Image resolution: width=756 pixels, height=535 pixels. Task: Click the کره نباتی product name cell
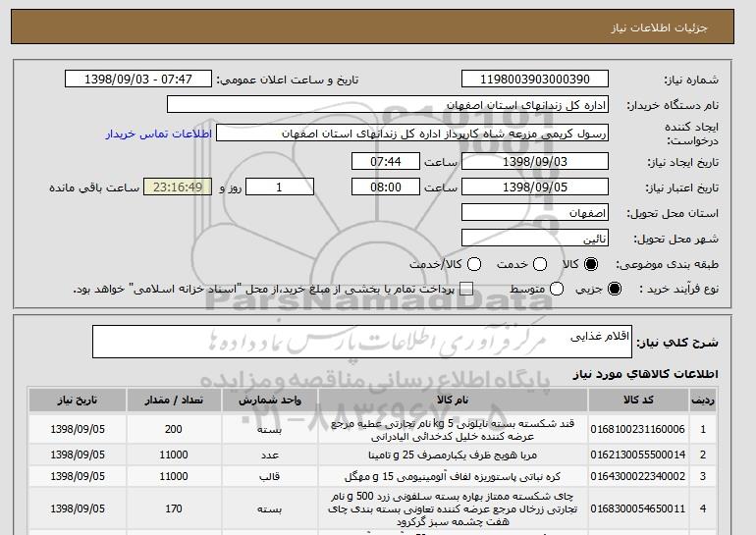(453, 476)
